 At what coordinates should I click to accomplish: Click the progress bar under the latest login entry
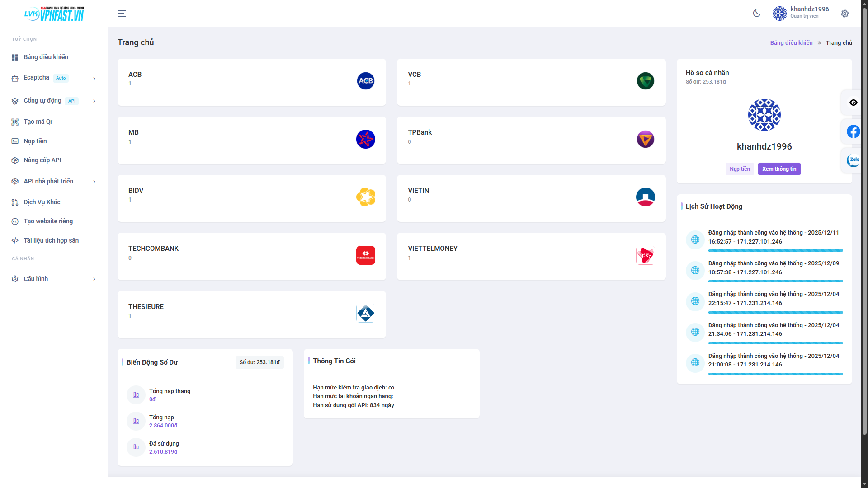(x=775, y=250)
